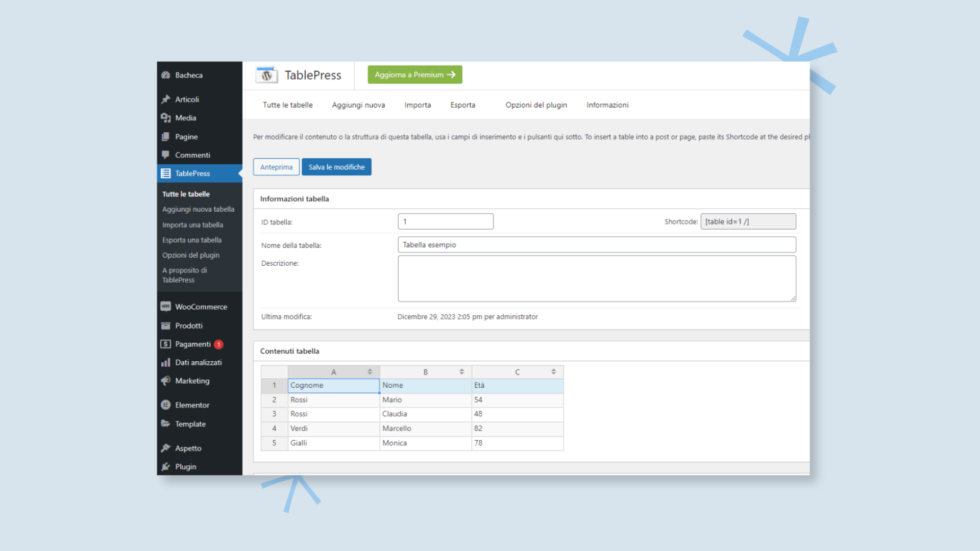
Task: Click the ID tabella input field
Action: 446,221
